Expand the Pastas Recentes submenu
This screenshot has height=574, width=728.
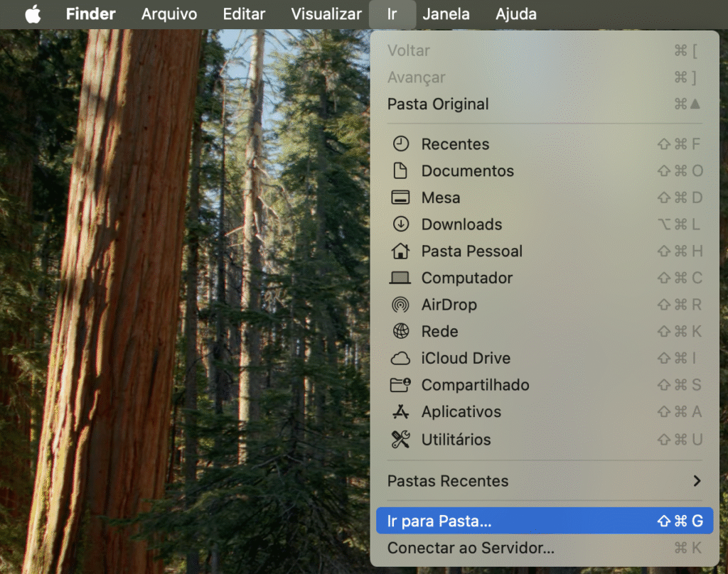544,481
